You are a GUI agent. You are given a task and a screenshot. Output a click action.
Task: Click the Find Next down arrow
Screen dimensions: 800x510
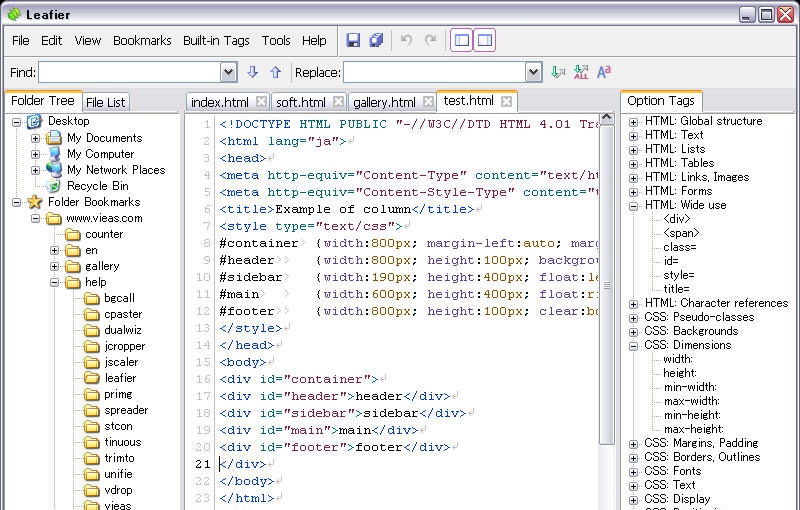253,72
